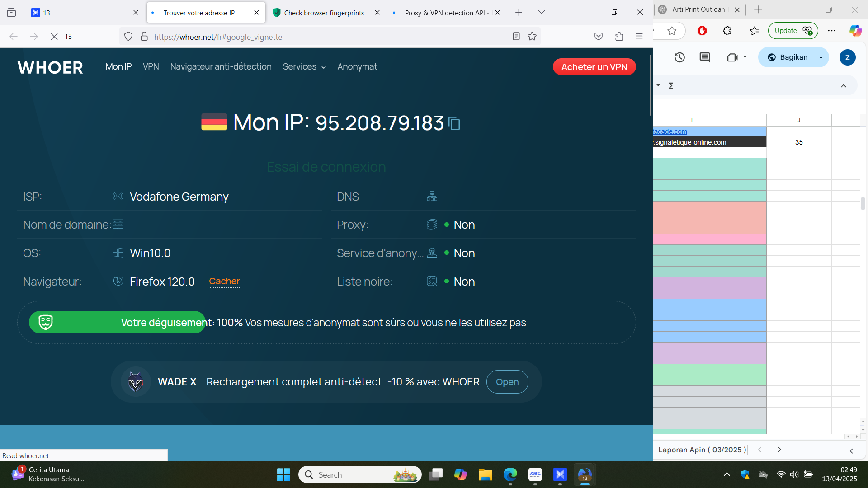Image resolution: width=868 pixels, height=488 pixels.
Task: Open the Google account avatar Z
Action: pyautogui.click(x=847, y=57)
